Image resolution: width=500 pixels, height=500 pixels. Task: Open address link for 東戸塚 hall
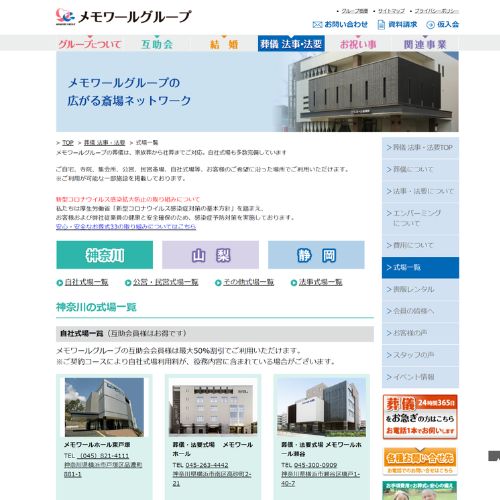(x=103, y=469)
